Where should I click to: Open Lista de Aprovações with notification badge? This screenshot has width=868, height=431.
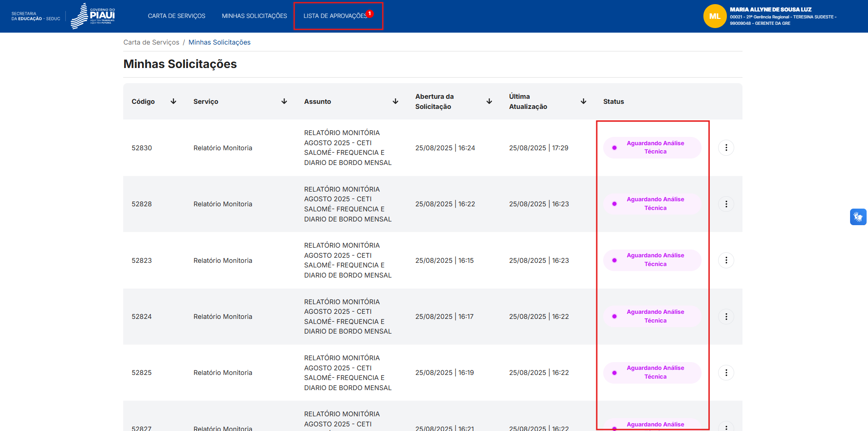pyautogui.click(x=335, y=16)
